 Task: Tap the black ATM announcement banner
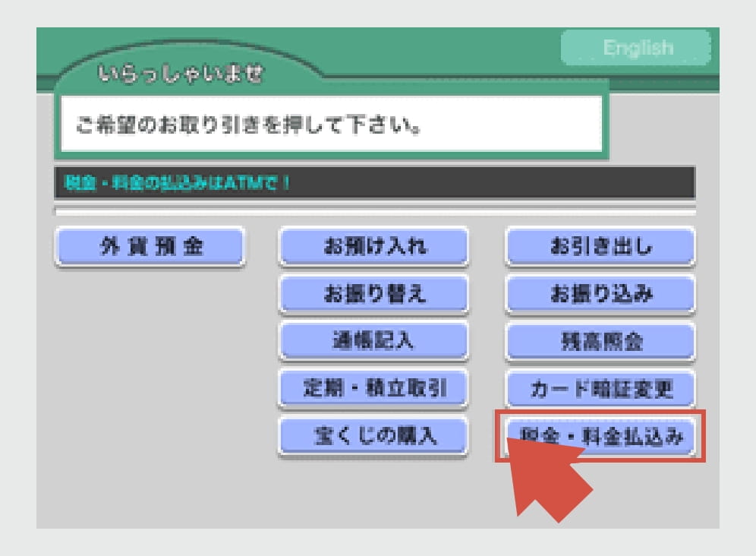click(x=486, y=183)
